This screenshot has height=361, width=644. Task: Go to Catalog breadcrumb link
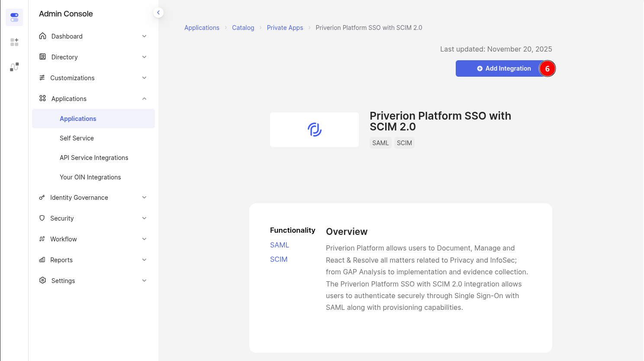(x=243, y=28)
